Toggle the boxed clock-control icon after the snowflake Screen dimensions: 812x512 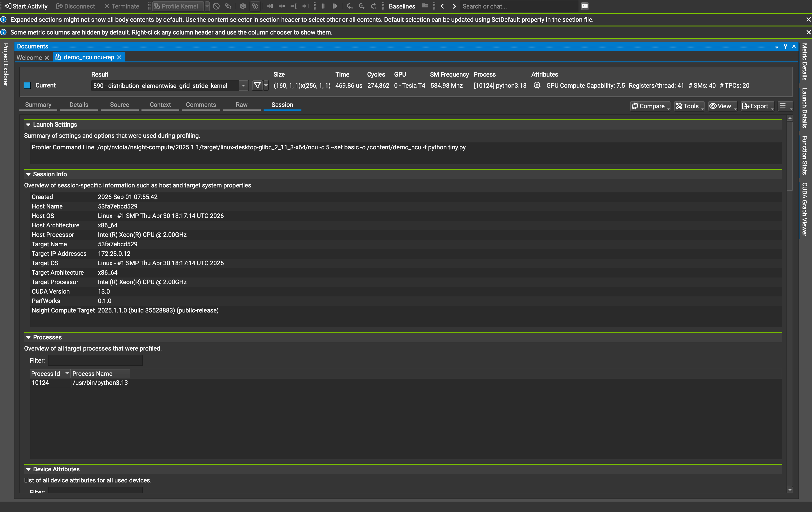[255, 6]
